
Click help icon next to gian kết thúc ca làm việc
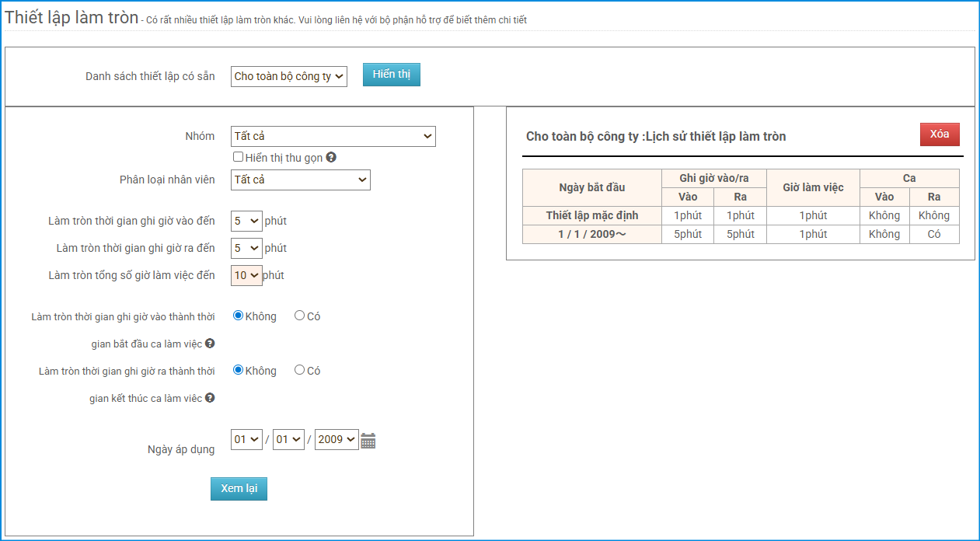coord(210,398)
